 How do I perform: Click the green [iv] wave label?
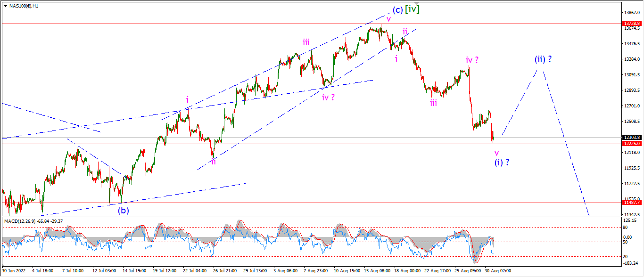pos(412,9)
